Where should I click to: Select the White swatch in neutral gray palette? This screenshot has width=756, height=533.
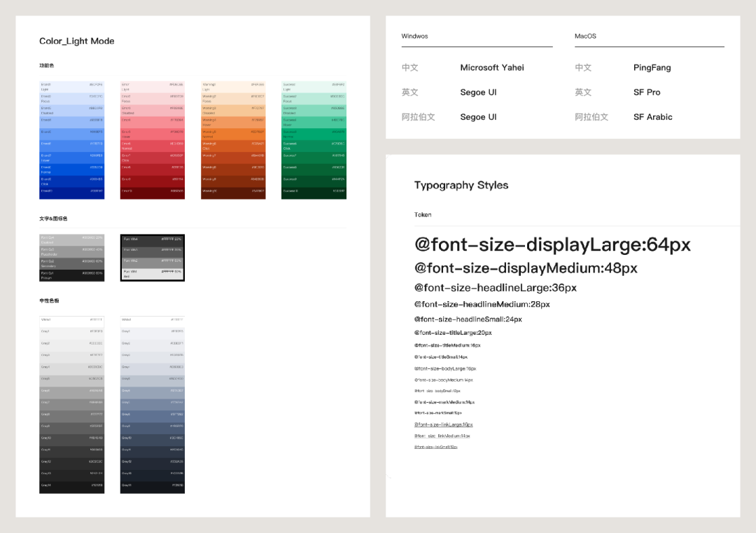(72, 321)
